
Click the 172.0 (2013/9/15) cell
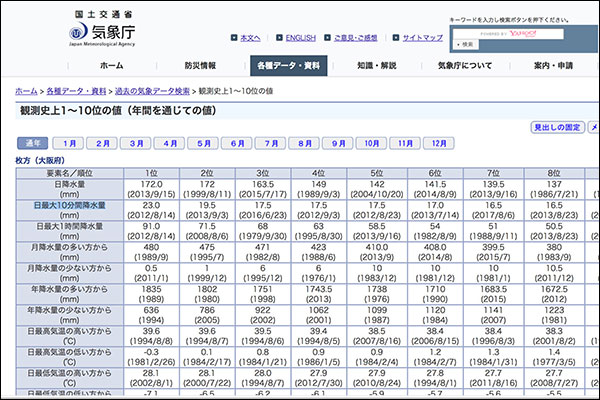click(x=151, y=189)
